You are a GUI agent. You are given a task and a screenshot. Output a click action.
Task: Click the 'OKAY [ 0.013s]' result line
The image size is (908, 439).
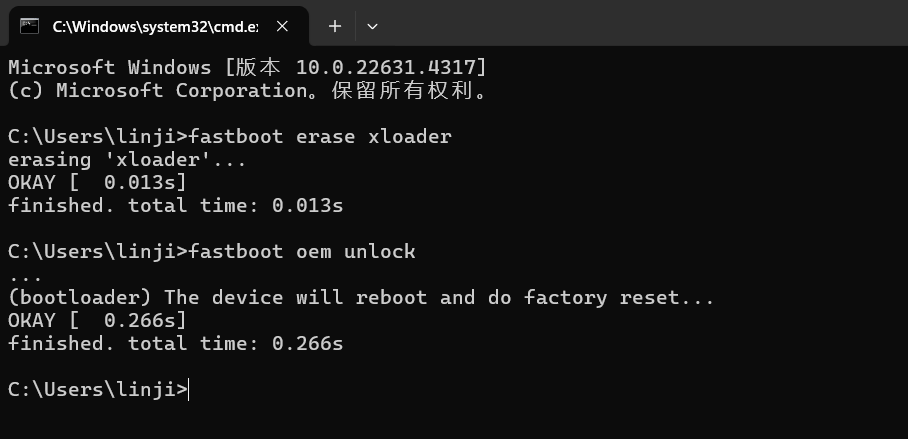click(x=97, y=182)
